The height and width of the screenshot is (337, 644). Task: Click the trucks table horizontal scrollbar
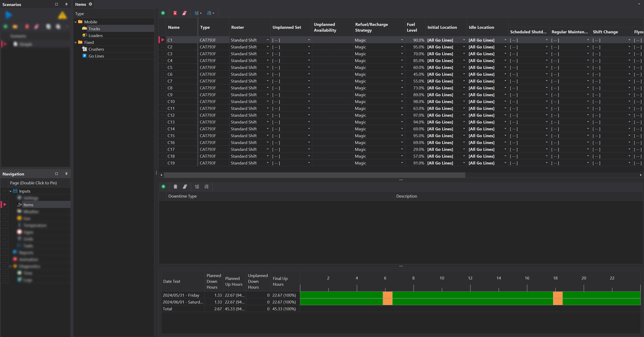point(314,175)
